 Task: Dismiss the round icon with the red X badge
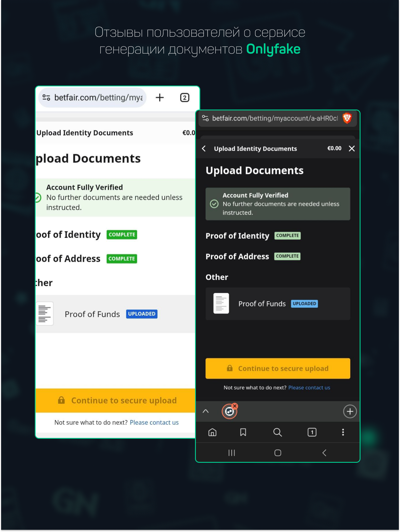coord(235,406)
